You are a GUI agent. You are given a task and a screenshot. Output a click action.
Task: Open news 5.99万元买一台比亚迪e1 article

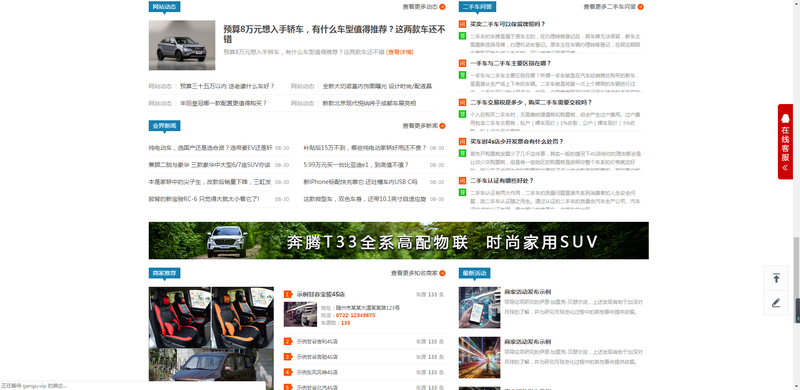tap(356, 165)
